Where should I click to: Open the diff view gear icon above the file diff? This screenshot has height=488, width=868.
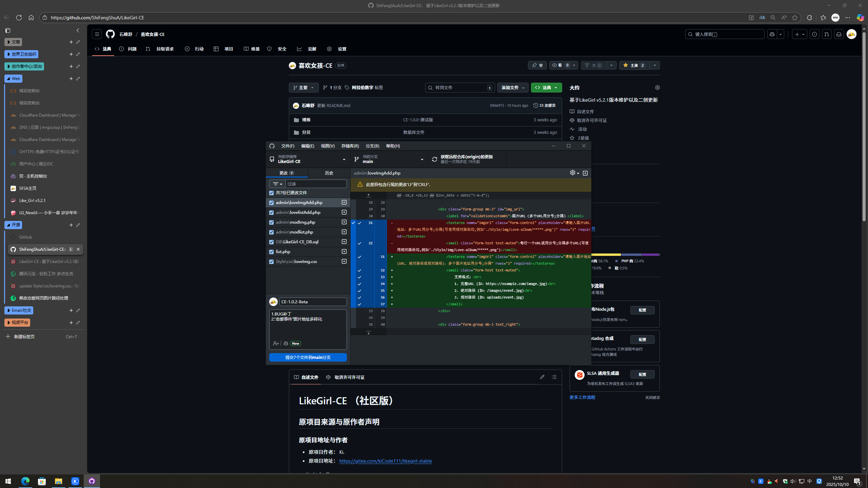[573, 173]
